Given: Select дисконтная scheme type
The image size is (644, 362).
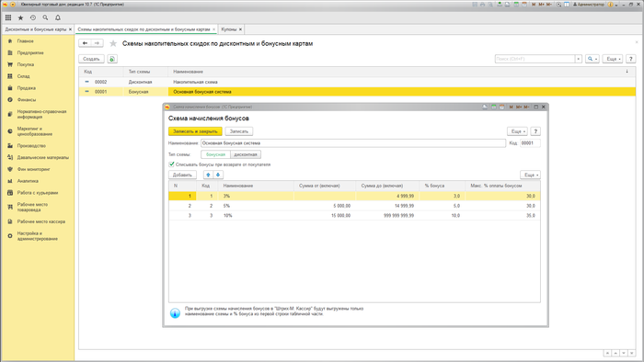Looking at the screenshot, I should [246, 154].
